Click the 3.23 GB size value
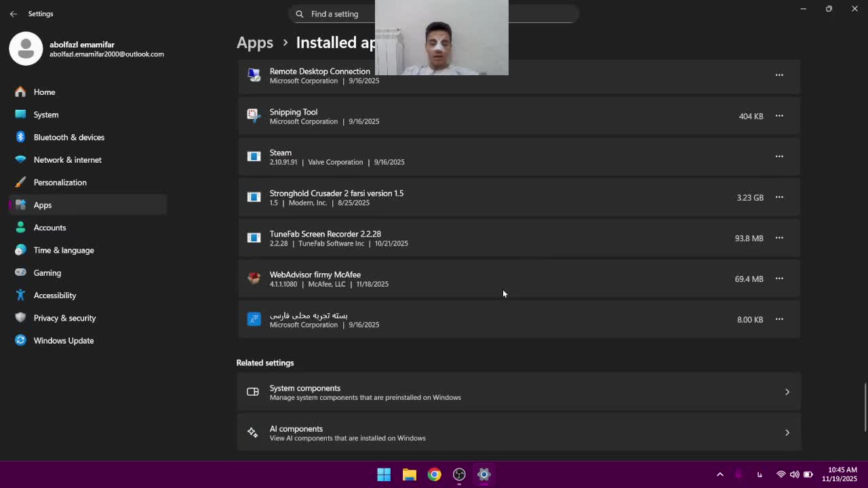This screenshot has height=488, width=868. pyautogui.click(x=750, y=197)
